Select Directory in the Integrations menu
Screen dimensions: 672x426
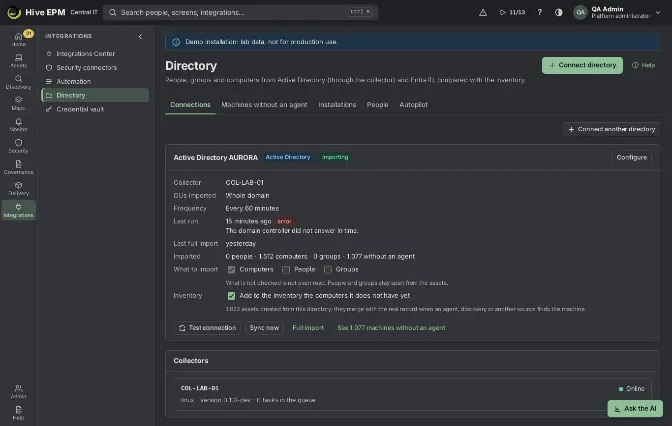coord(95,95)
